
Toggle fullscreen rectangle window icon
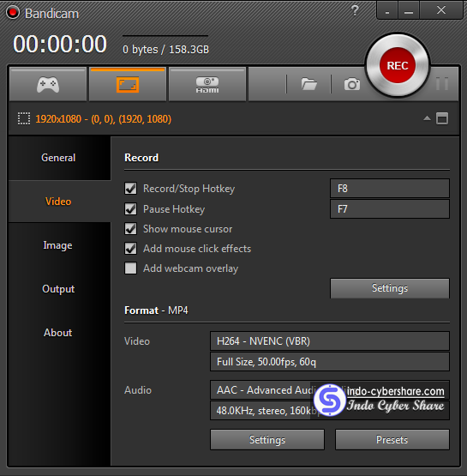[x=442, y=118]
